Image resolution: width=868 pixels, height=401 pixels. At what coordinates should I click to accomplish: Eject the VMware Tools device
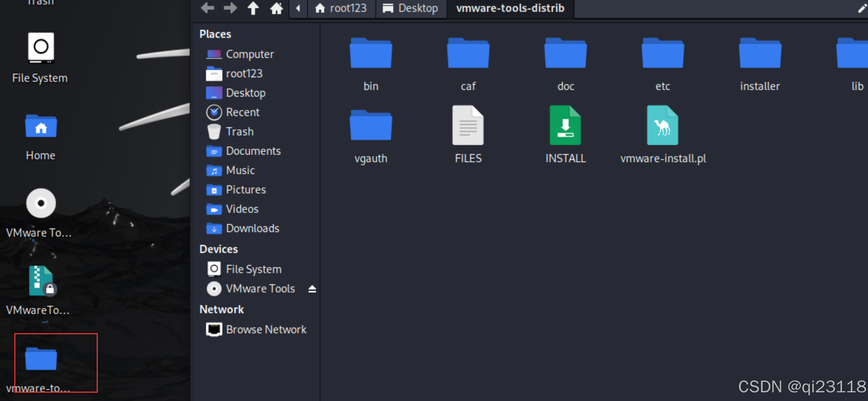click(312, 289)
